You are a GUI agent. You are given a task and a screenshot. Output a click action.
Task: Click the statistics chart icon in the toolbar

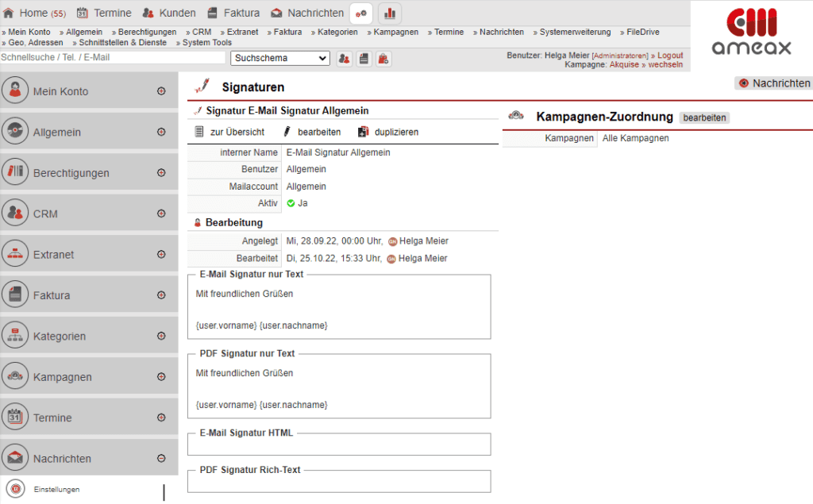(x=389, y=13)
